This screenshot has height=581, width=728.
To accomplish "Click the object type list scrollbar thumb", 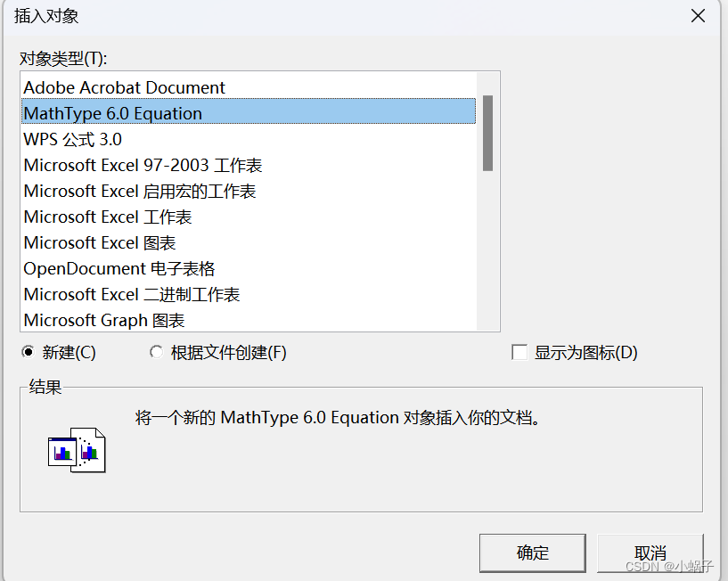I will click(487, 134).
